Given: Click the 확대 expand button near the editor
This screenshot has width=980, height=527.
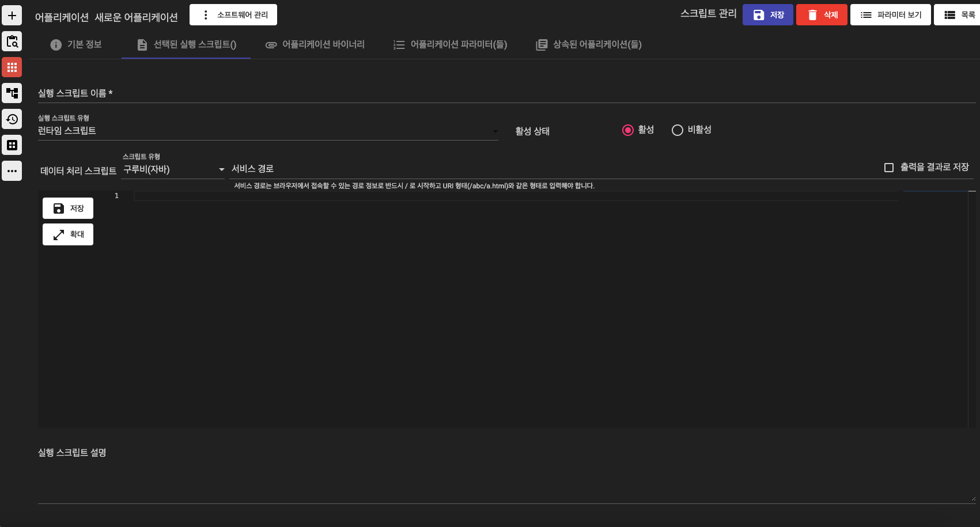Looking at the screenshot, I should (x=67, y=234).
